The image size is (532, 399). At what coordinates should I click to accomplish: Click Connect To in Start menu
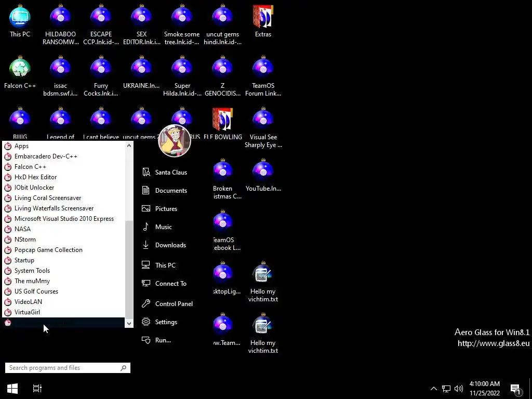tap(164, 283)
